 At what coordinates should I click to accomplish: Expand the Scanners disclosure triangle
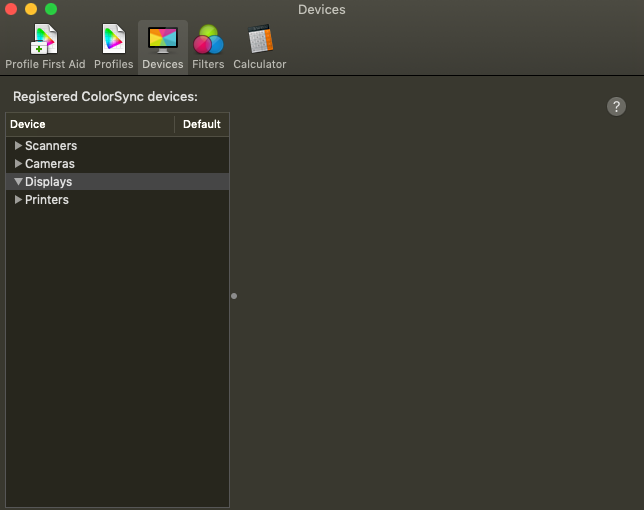pos(18,145)
